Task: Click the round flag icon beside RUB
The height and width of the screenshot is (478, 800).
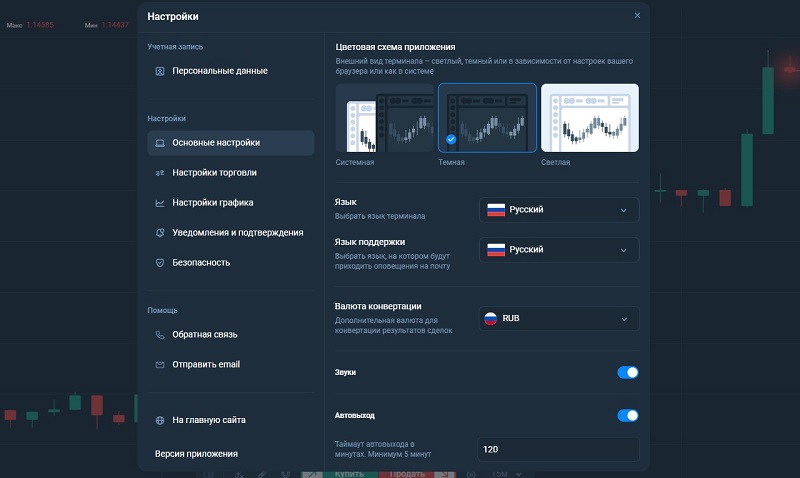Action: click(490, 318)
